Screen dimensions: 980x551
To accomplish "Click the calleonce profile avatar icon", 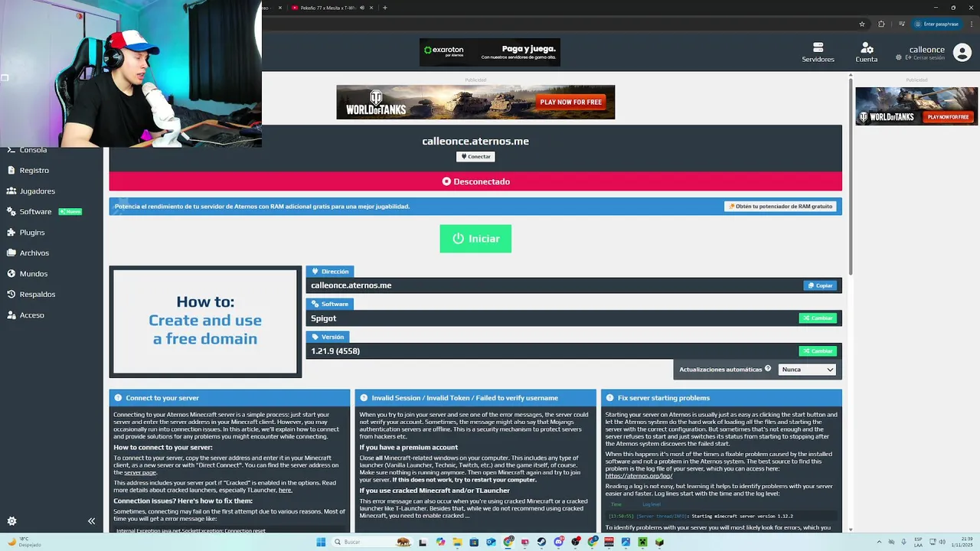I will click(x=962, y=53).
